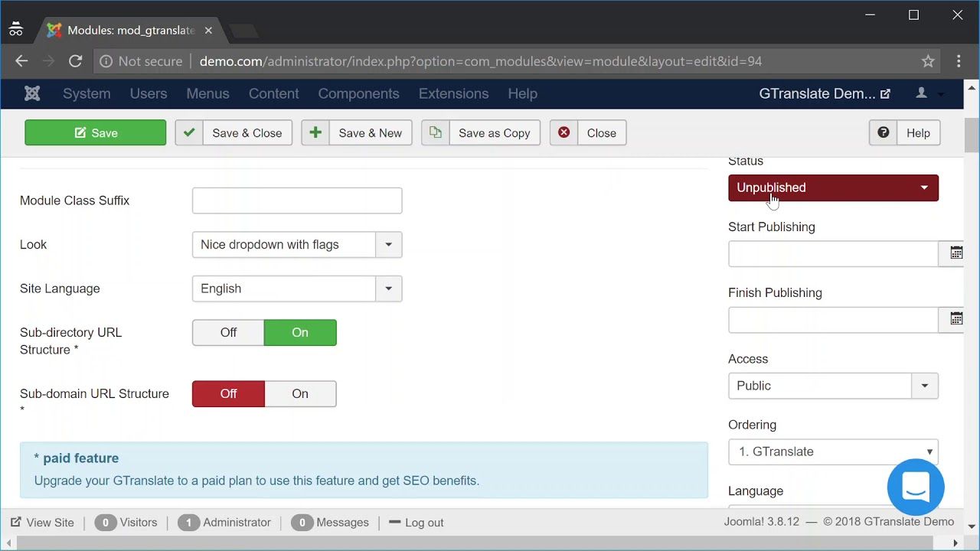Click the browser address bar URL

[x=481, y=61]
